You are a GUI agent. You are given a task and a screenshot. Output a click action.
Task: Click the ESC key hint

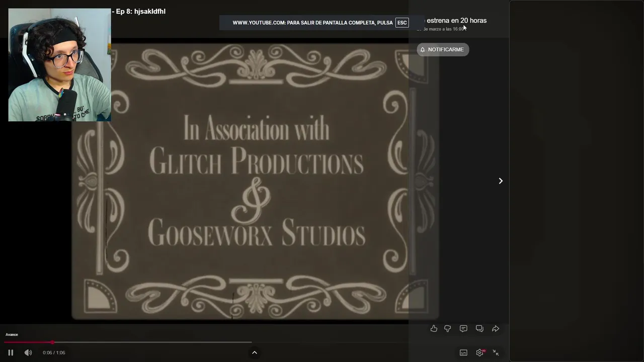402,23
